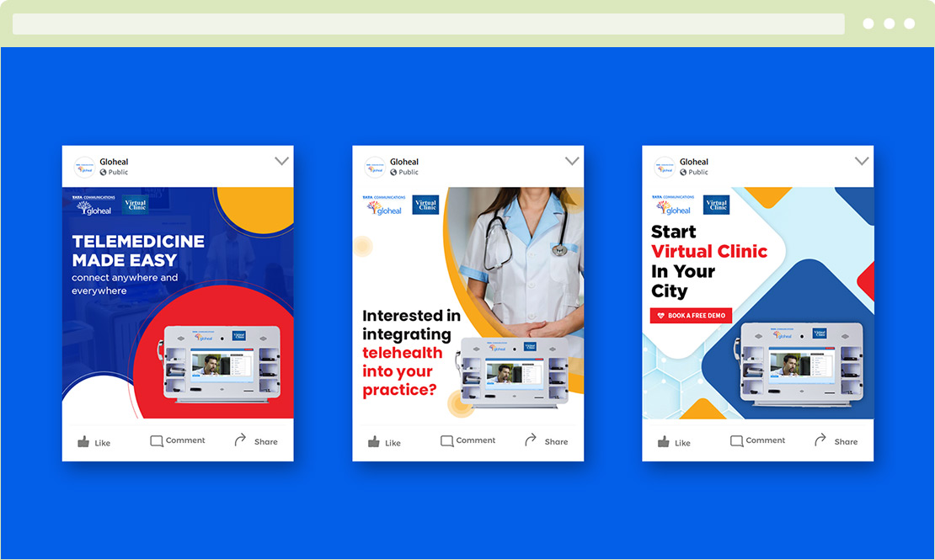The height and width of the screenshot is (560, 935).
Task: Click the Comment icon on the Virtual Clinic post
Action: pos(737,440)
